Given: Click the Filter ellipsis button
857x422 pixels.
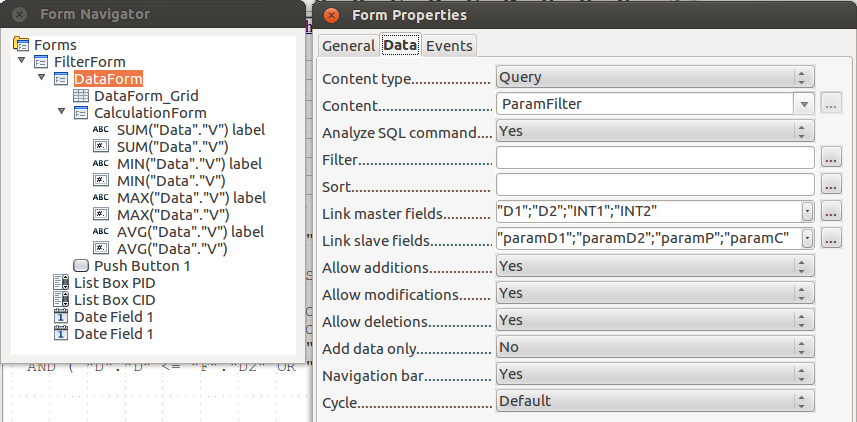Looking at the screenshot, I should (x=831, y=157).
